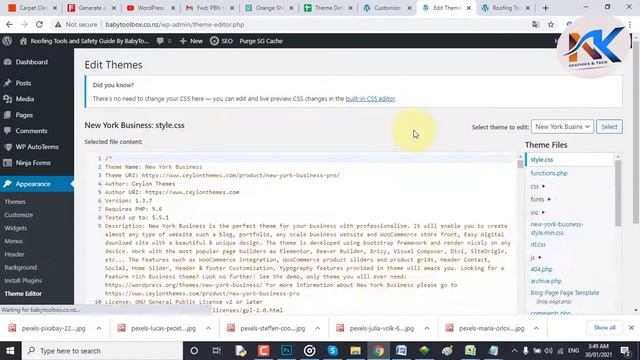Open pexels-pixabay download options arrow
The image size is (640, 360).
tap(99, 328)
